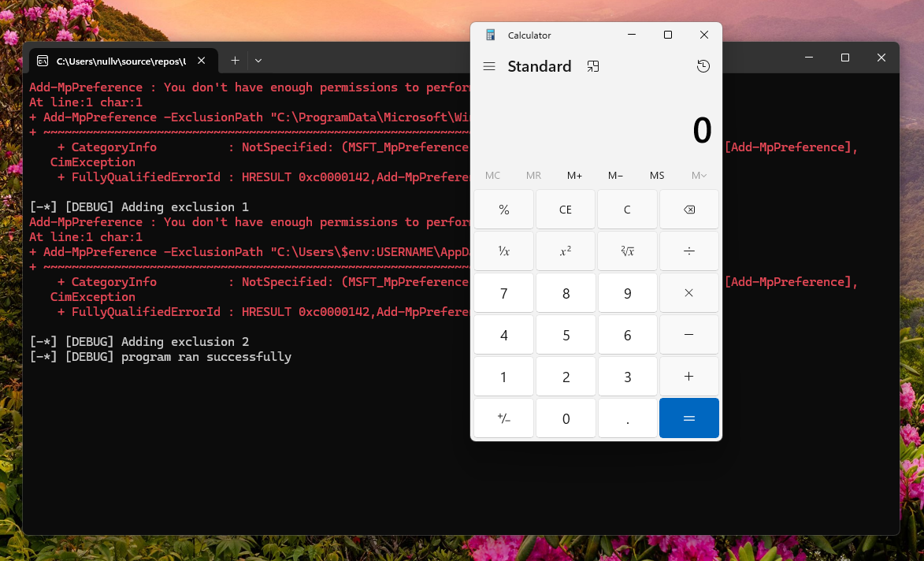Click the equals key
The height and width of the screenshot is (561, 924).
pyautogui.click(x=689, y=418)
